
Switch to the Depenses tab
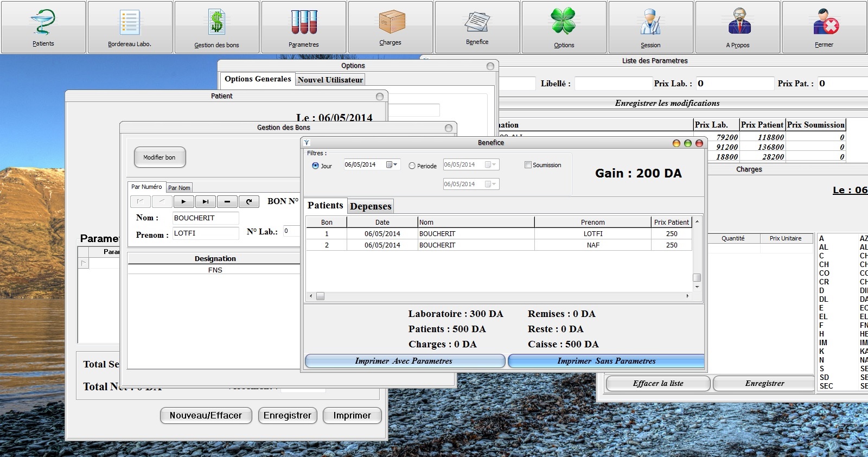click(371, 206)
